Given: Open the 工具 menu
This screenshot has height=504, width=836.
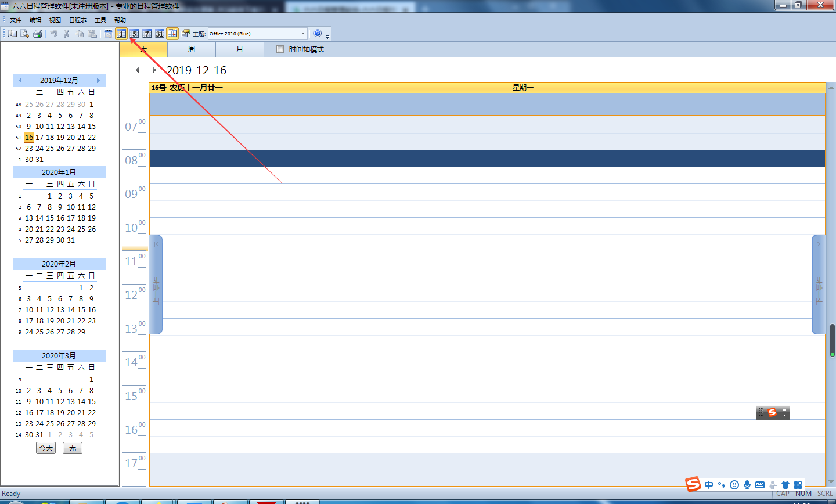Looking at the screenshot, I should point(100,20).
